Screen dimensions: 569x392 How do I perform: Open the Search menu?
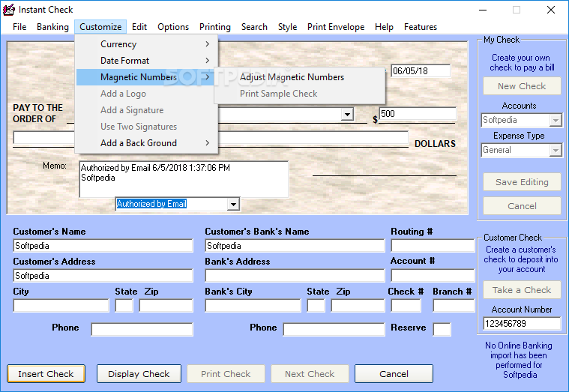pos(254,27)
